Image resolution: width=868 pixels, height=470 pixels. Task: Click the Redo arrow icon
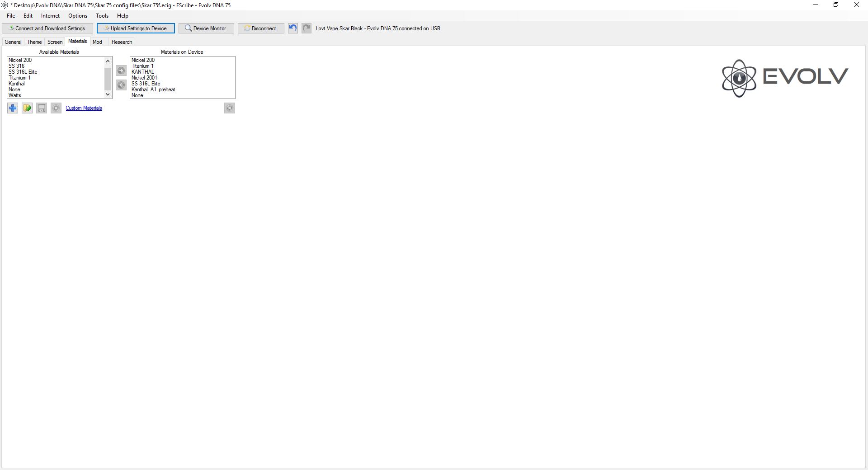(x=307, y=28)
